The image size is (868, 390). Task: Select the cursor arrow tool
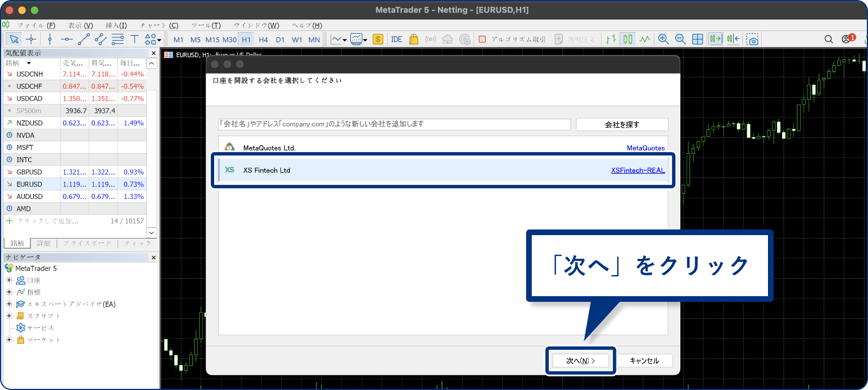point(14,39)
